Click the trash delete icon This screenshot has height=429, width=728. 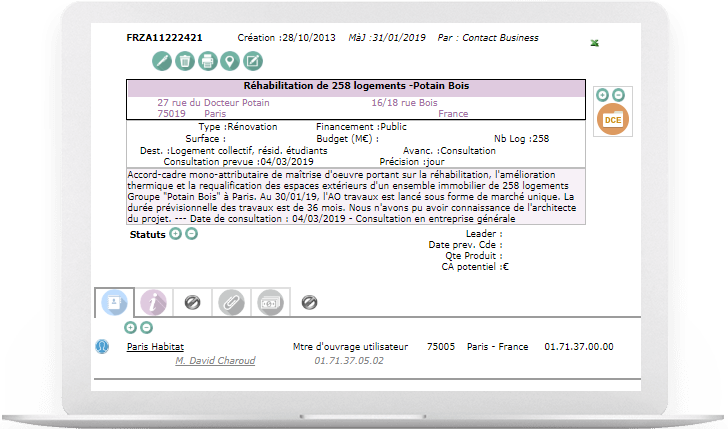[184, 61]
